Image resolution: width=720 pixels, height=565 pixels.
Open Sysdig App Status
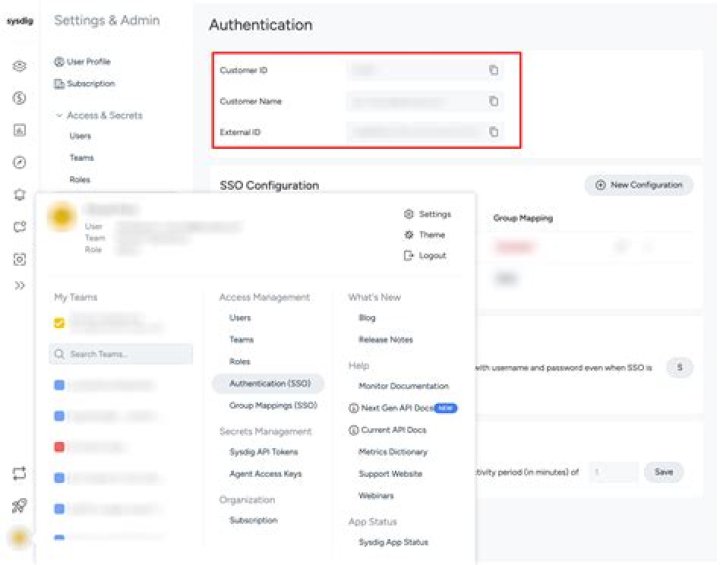(x=393, y=542)
